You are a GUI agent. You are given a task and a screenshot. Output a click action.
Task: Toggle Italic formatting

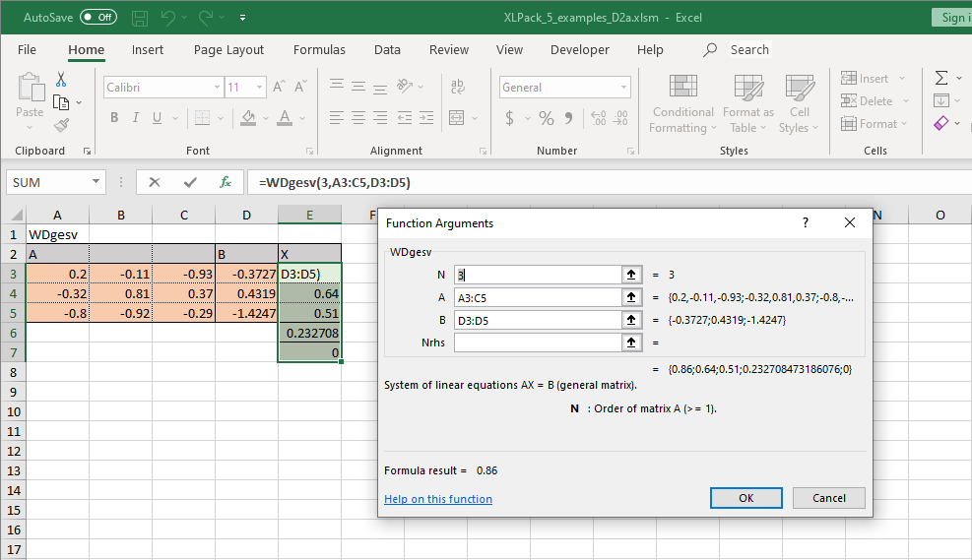[x=135, y=117]
